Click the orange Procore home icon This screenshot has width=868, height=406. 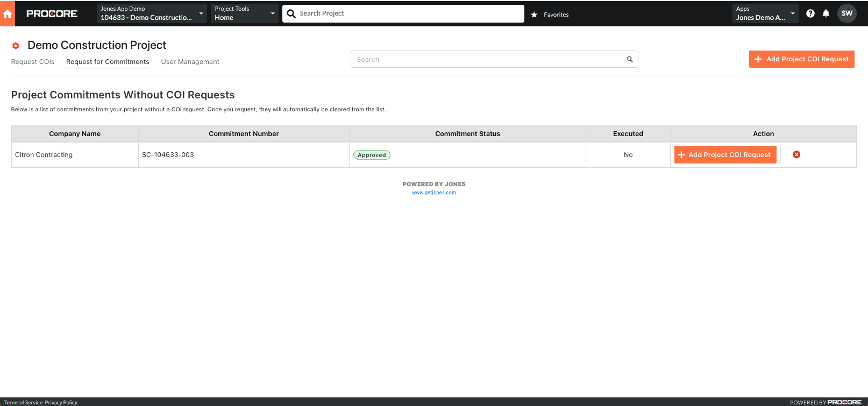[8, 13]
